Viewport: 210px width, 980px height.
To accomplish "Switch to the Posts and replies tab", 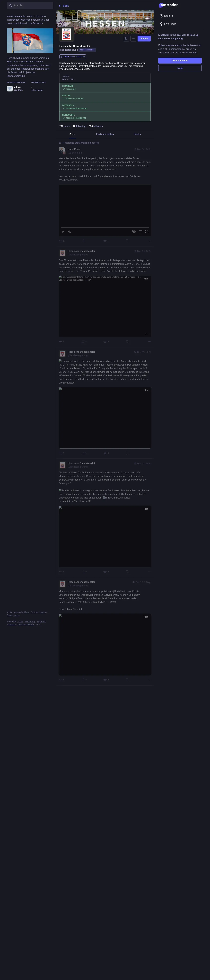I will (105, 134).
